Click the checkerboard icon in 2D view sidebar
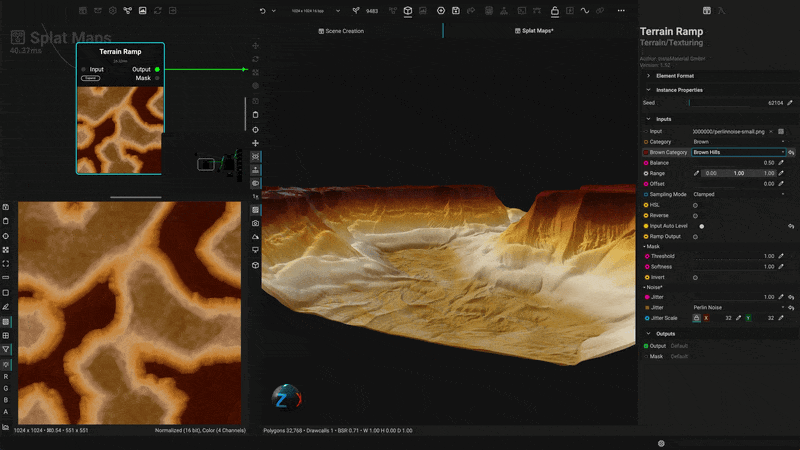This screenshot has height=450, width=800. [x=6, y=250]
